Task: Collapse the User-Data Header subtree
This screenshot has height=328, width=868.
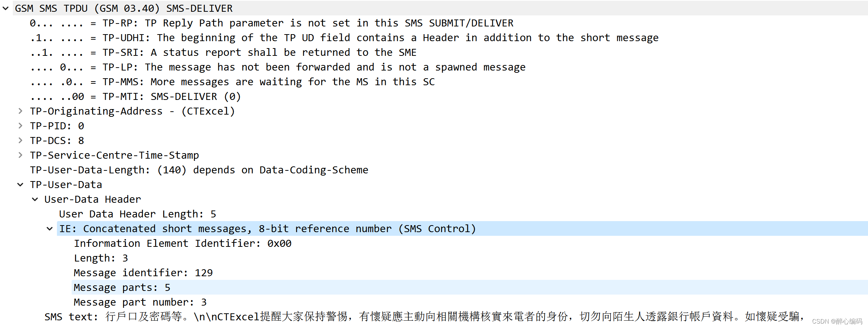Action: point(35,199)
